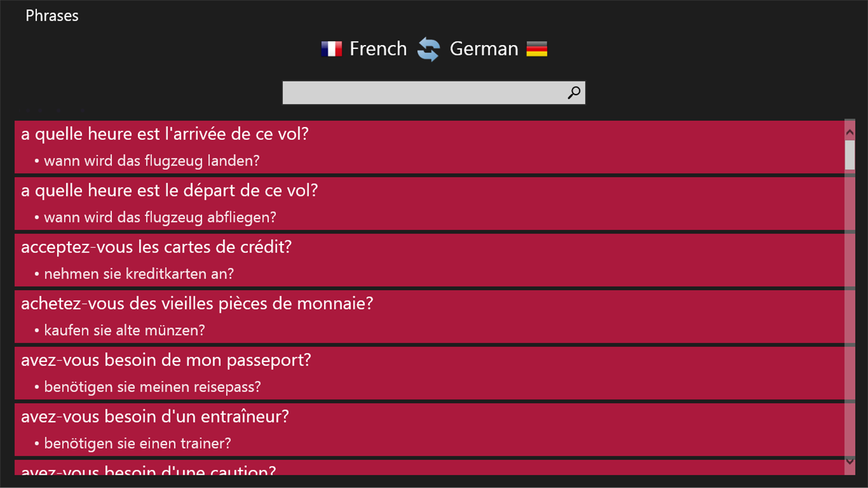Click the vertical scrollbar thumb
Viewport: 868px width, 488px height.
click(850, 154)
